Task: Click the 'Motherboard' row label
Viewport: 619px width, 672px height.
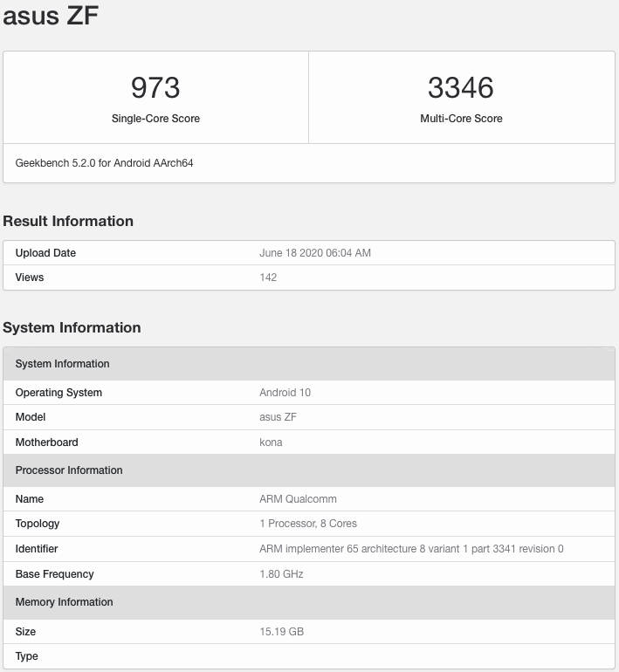Action: (47, 442)
